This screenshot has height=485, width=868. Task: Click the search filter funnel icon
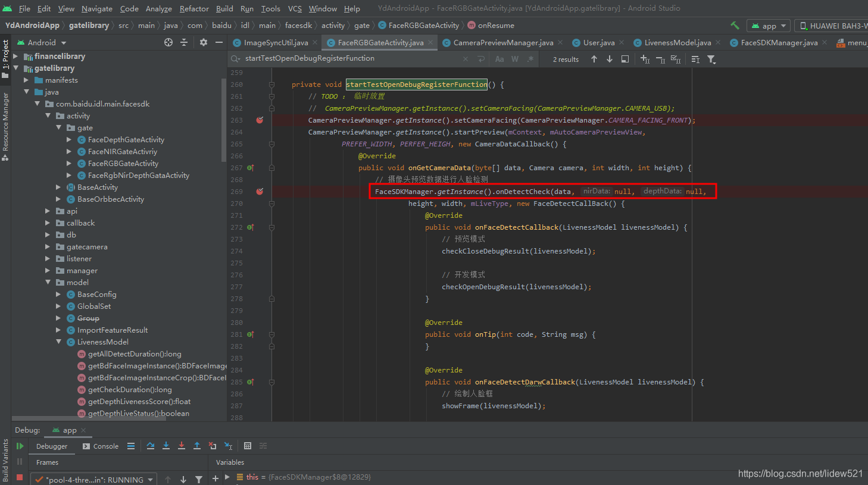[711, 59]
